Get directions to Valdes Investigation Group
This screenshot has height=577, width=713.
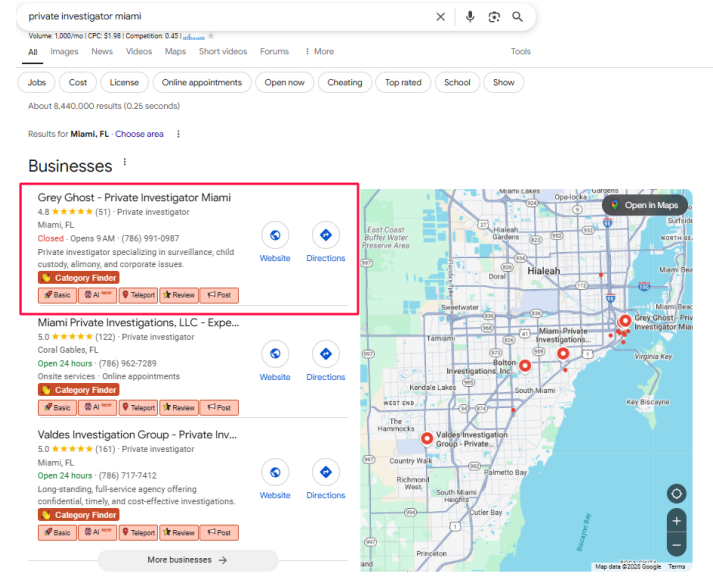[x=325, y=472]
